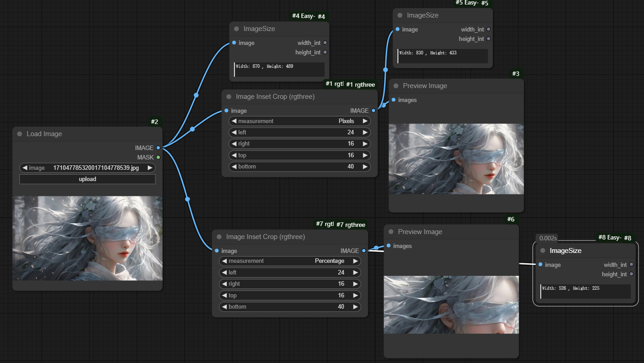Image resolution: width=644 pixels, height=363 pixels.
Task: Collapse the Load Image node via its dot
Action: [19, 134]
